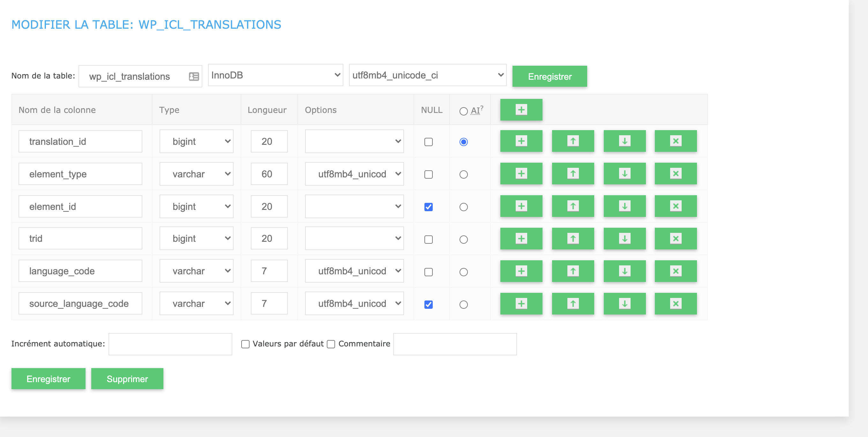Remove the element_type column

676,174
